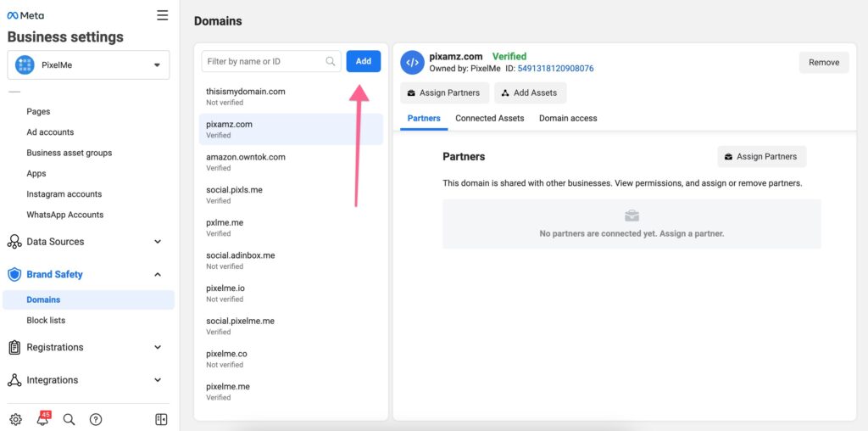
Task: Open Block lists in sidebar
Action: click(46, 320)
